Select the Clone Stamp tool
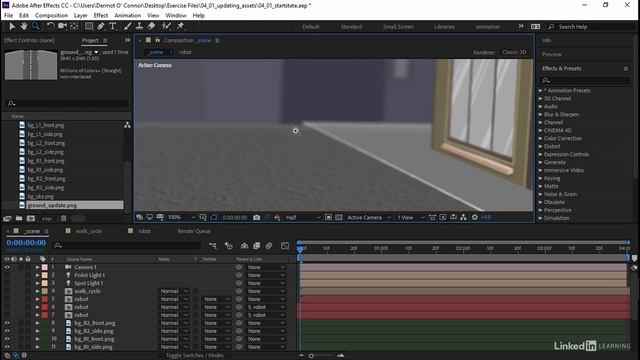The height and width of the screenshot is (360, 640). coord(139,27)
